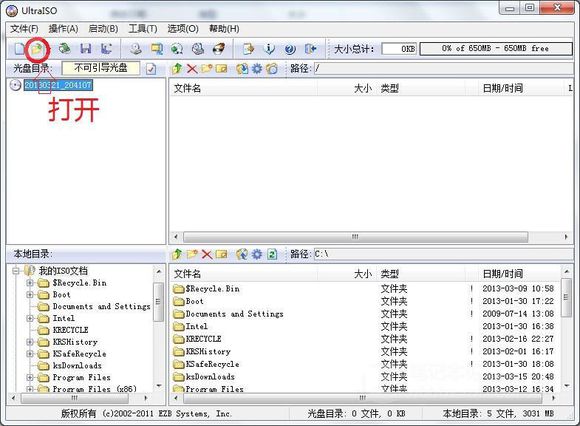Click the 路径 field showing C:\
The height and width of the screenshot is (426, 580).
pyautogui.click(x=443, y=254)
